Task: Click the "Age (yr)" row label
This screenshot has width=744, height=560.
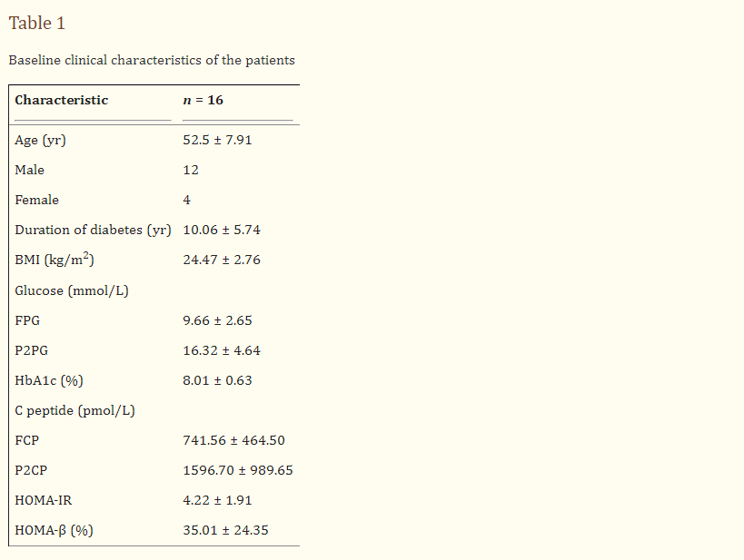Action: [40, 140]
